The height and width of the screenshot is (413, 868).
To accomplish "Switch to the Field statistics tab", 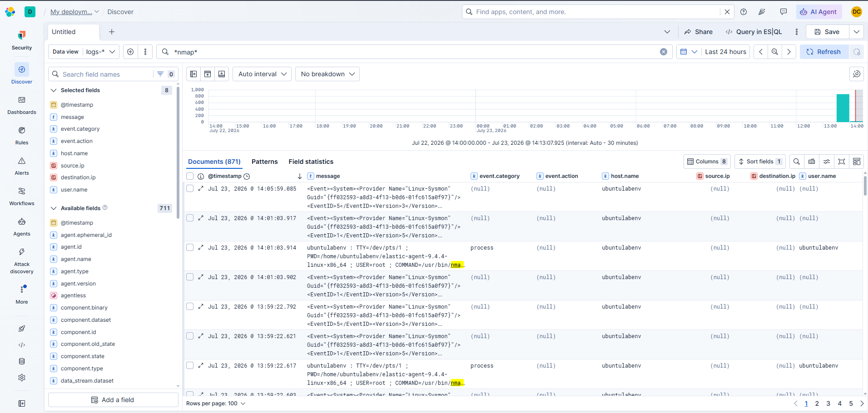I will pyautogui.click(x=311, y=162).
